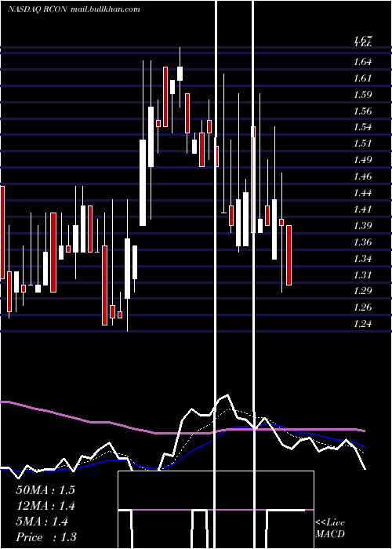Select the 1.44 price axis label
Image resolution: width=392 pixels, height=549 pixels.
[362, 193]
